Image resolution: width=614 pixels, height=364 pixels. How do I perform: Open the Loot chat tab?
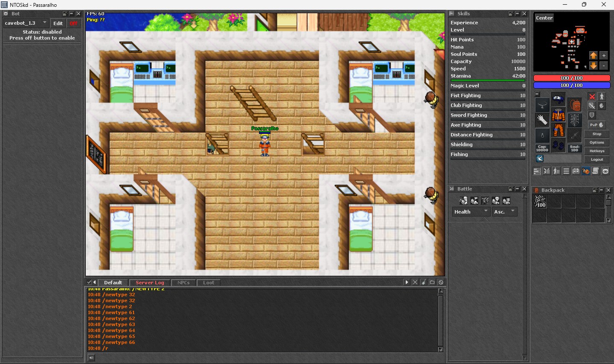tap(209, 283)
